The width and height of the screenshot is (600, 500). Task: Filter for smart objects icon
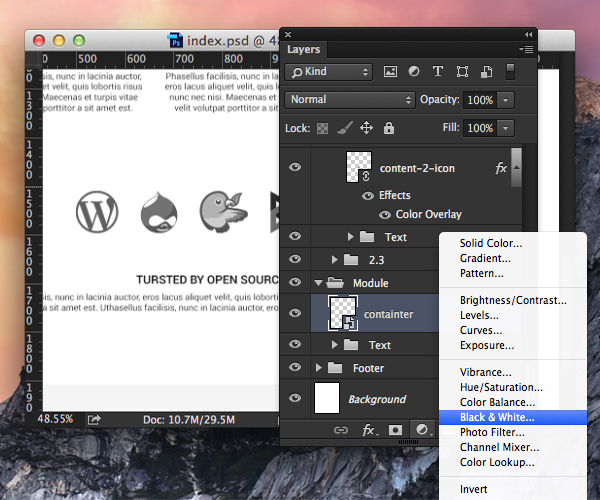(486, 72)
